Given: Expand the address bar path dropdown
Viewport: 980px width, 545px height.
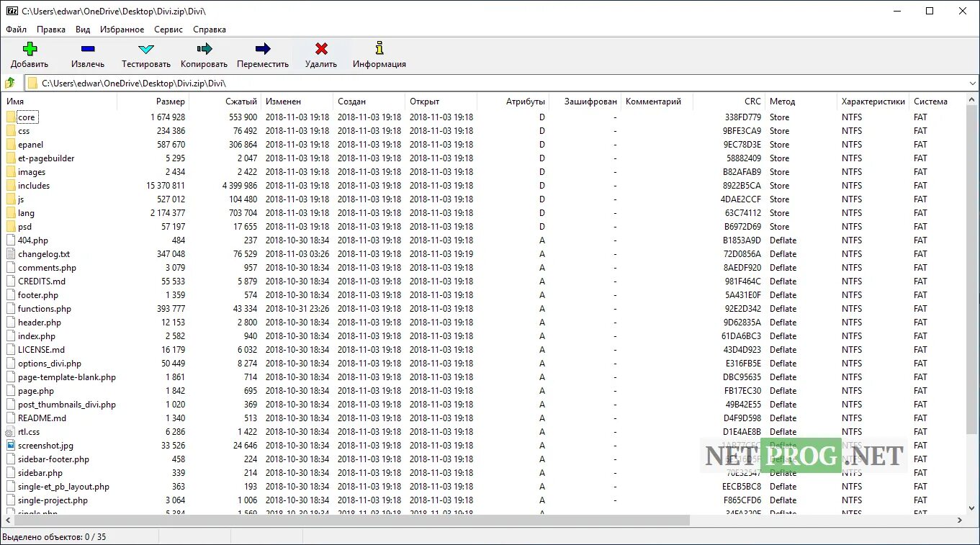Looking at the screenshot, I should point(972,84).
